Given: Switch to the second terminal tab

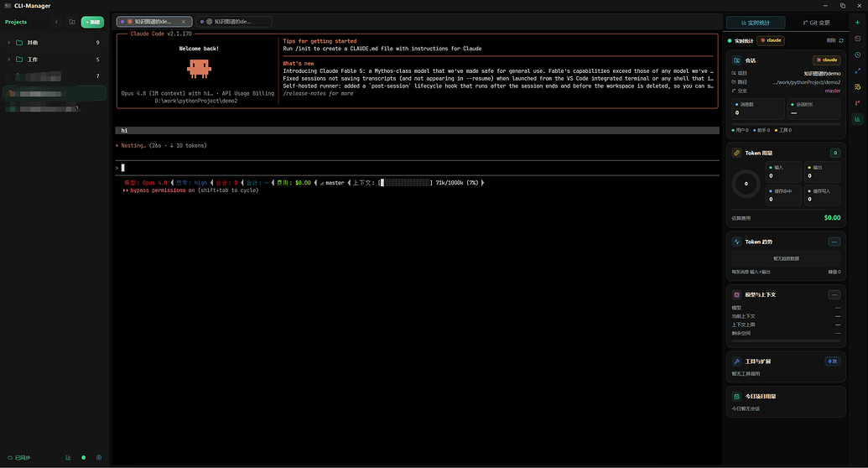Looking at the screenshot, I should point(234,22).
